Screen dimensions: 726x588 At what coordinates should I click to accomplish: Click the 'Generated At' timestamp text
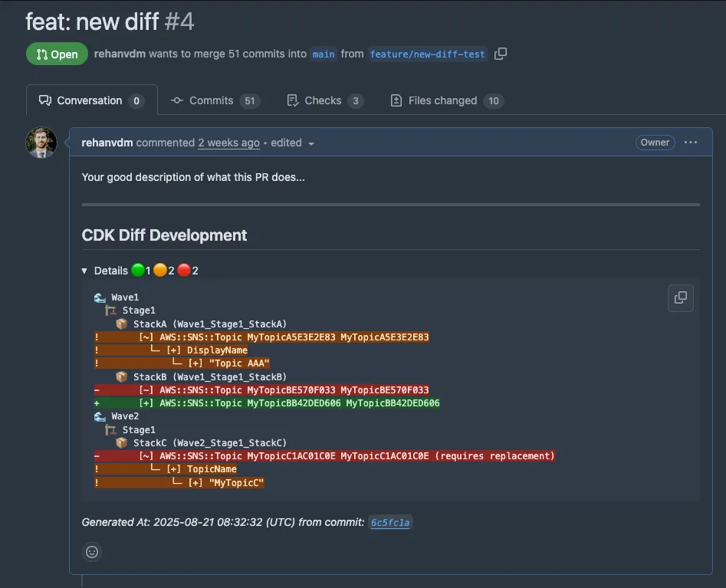point(223,522)
